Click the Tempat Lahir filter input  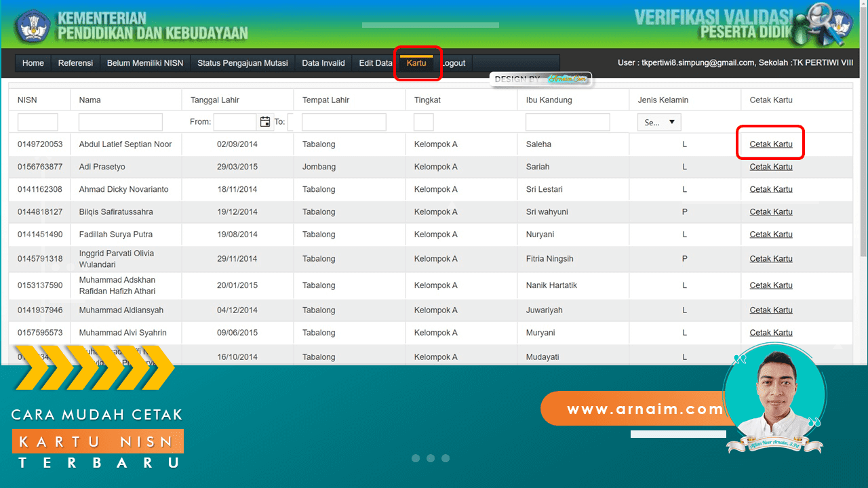point(344,122)
